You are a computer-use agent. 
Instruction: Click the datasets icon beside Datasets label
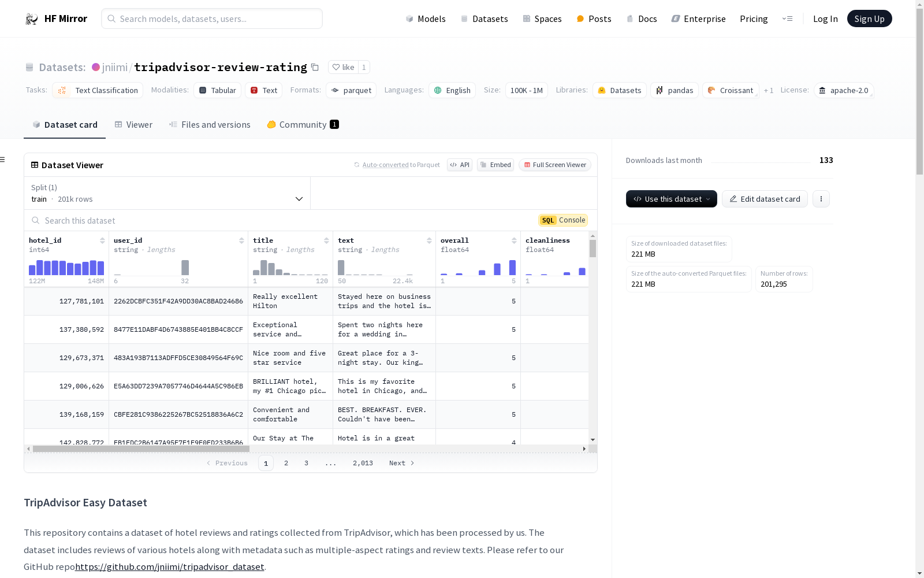[29, 68]
